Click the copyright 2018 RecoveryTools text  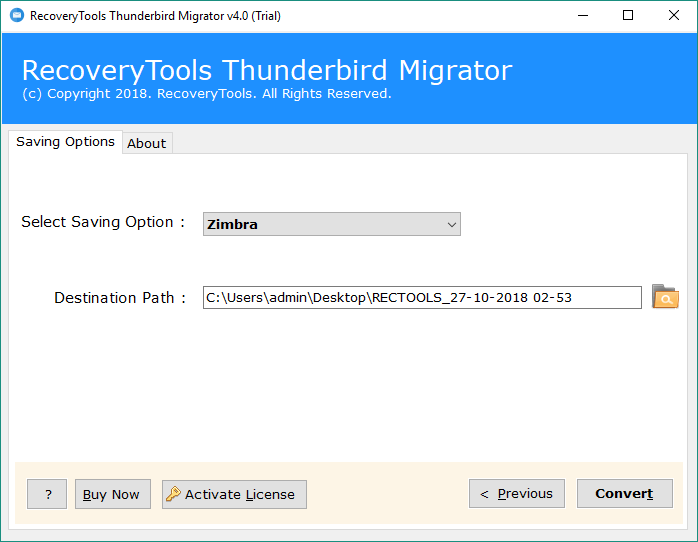[x=207, y=94]
